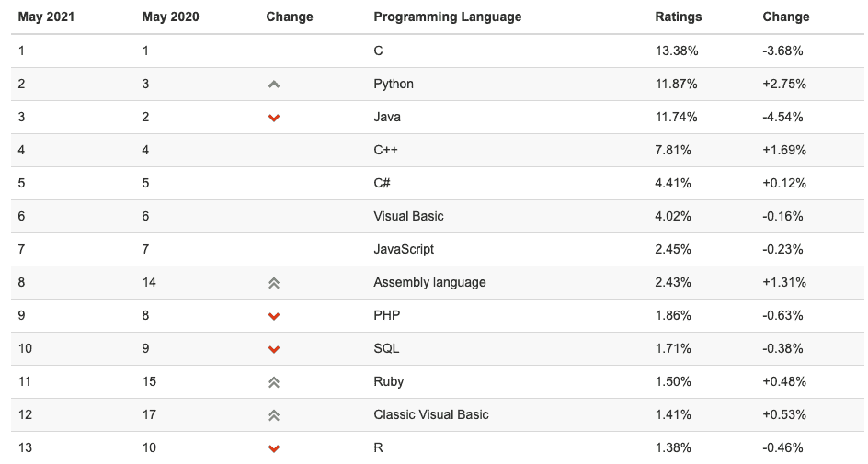Click the C# language entry
Image resolution: width=868 pixels, height=464 pixels.
(x=382, y=183)
